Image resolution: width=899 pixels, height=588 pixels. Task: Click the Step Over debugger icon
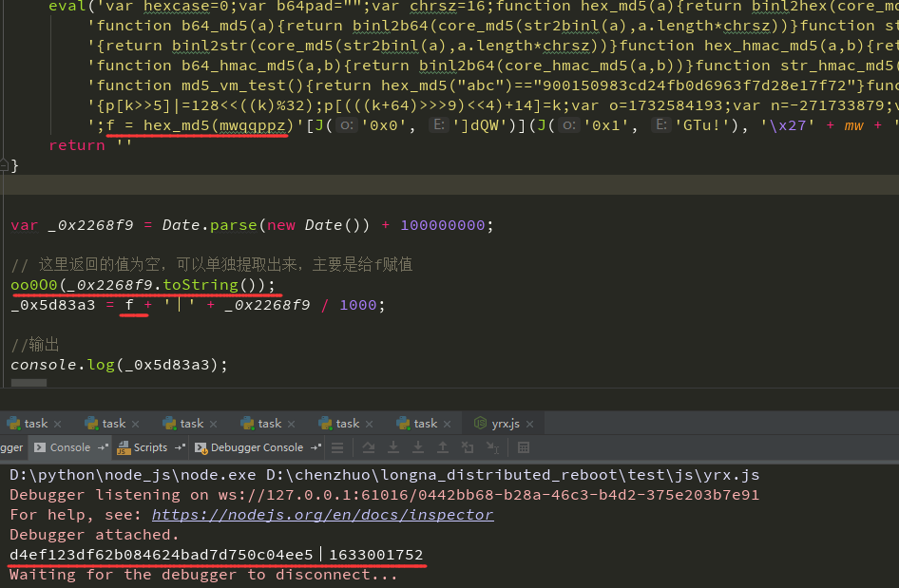368,447
